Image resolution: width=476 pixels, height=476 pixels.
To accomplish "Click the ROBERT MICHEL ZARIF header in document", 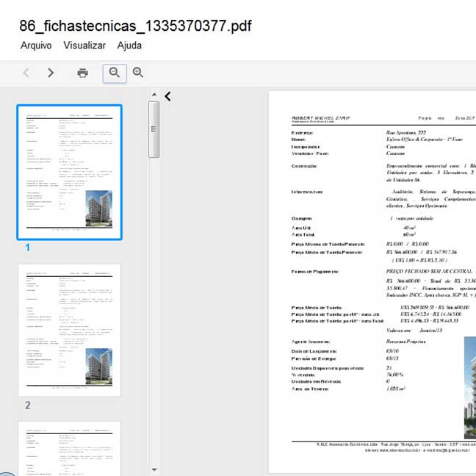I will (323, 118).
